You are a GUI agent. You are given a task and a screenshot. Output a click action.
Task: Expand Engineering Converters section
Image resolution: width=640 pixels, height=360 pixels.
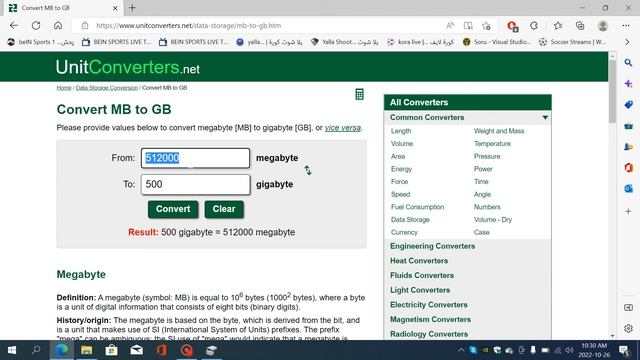432,246
